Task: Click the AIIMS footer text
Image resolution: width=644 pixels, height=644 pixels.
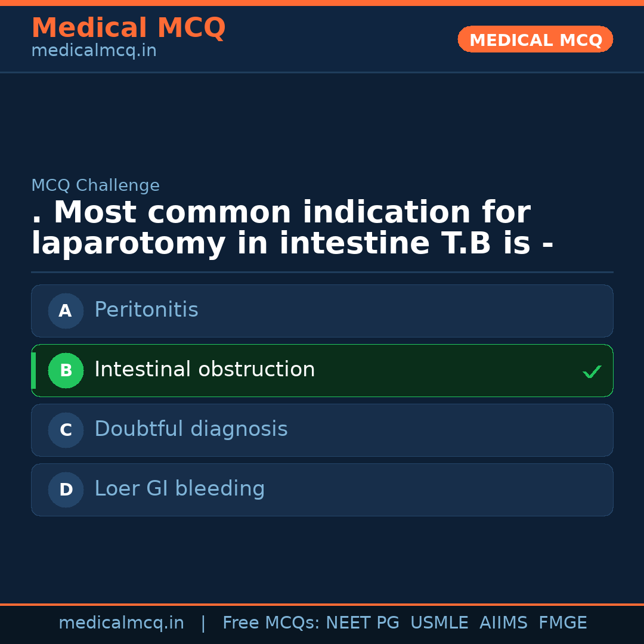Action: point(504,622)
